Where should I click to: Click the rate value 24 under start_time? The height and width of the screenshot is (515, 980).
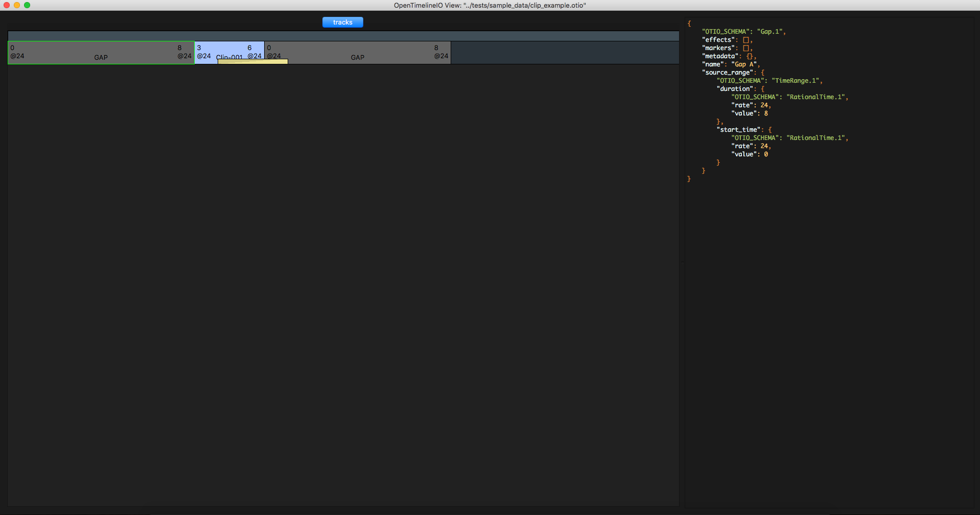765,146
